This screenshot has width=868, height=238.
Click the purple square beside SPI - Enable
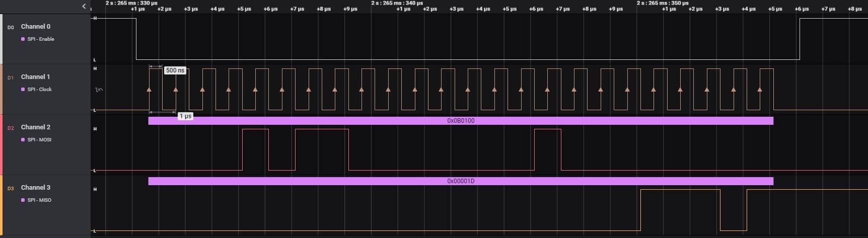point(23,39)
